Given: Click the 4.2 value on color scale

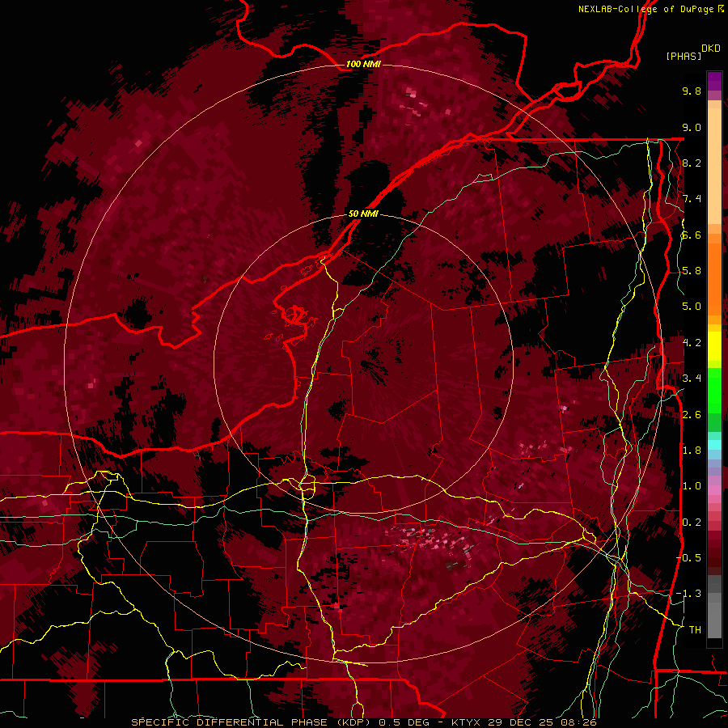Looking at the screenshot, I should [x=692, y=343].
